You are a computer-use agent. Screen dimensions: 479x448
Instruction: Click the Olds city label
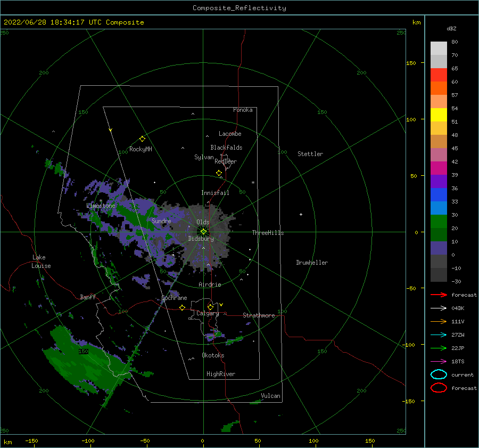pyautogui.click(x=203, y=222)
